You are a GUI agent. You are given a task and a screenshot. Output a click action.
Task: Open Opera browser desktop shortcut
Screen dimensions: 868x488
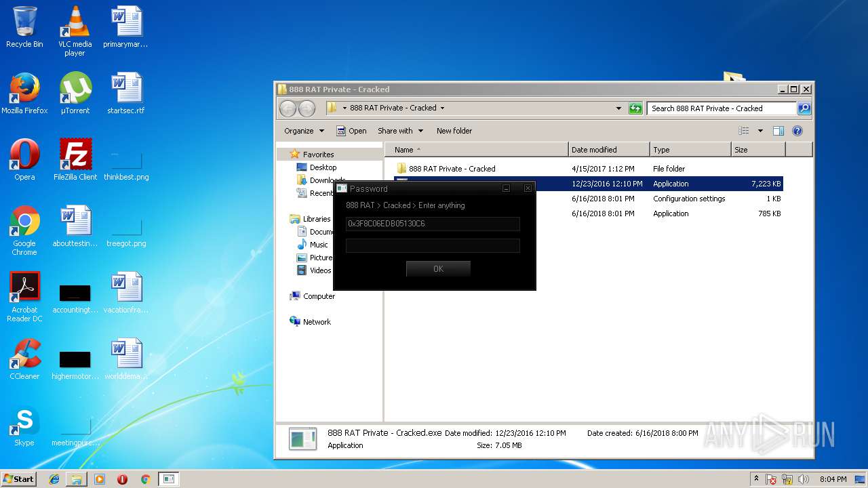tap(24, 160)
